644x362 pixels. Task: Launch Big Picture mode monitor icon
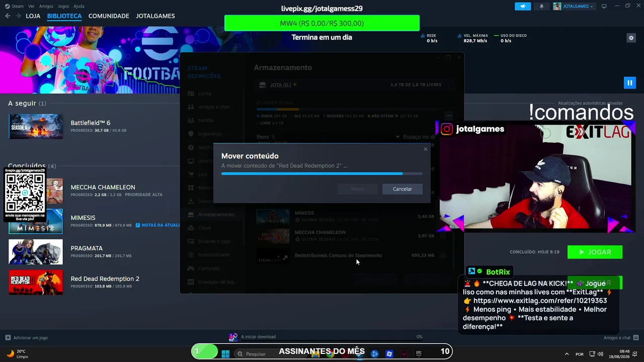point(604,6)
